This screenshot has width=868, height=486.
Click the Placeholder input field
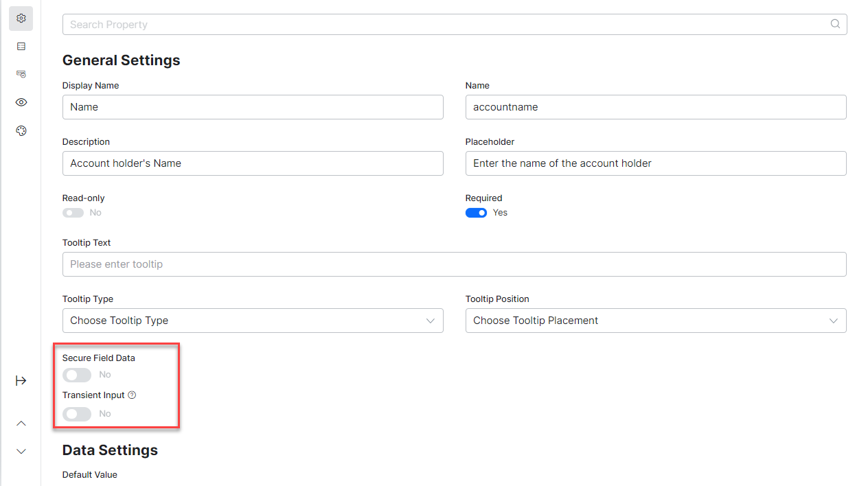click(x=655, y=163)
